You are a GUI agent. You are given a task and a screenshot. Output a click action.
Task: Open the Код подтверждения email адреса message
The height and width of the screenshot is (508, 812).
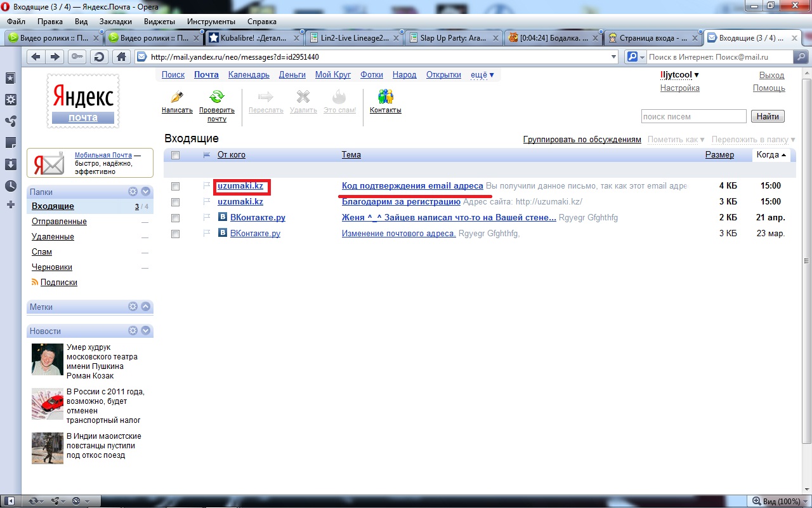click(412, 186)
